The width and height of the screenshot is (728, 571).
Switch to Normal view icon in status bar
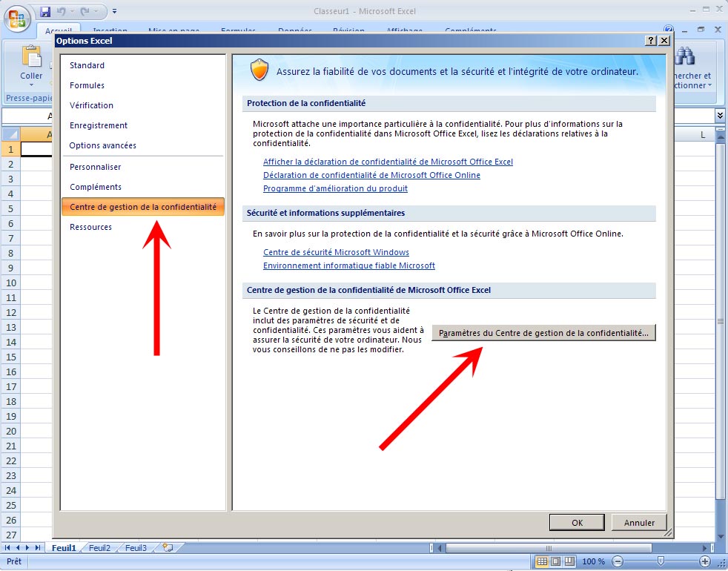(x=542, y=561)
